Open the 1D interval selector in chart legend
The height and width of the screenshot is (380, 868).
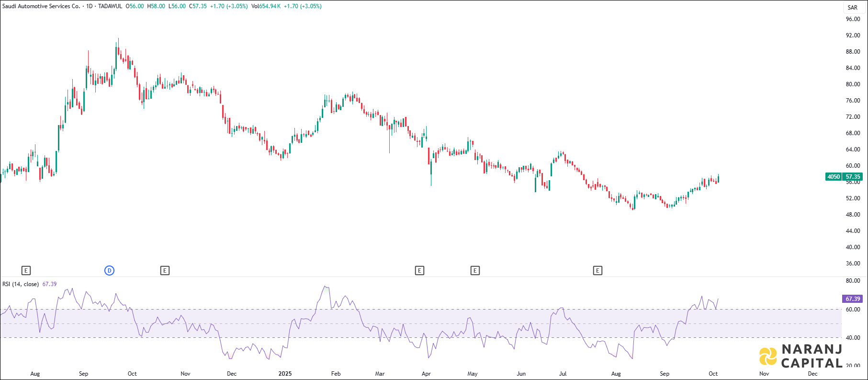tap(89, 6)
